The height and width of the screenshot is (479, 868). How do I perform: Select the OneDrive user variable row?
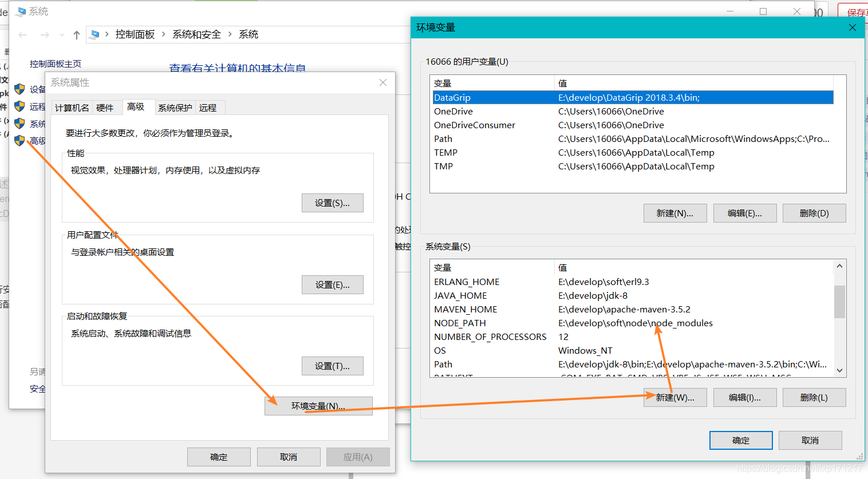(x=633, y=112)
